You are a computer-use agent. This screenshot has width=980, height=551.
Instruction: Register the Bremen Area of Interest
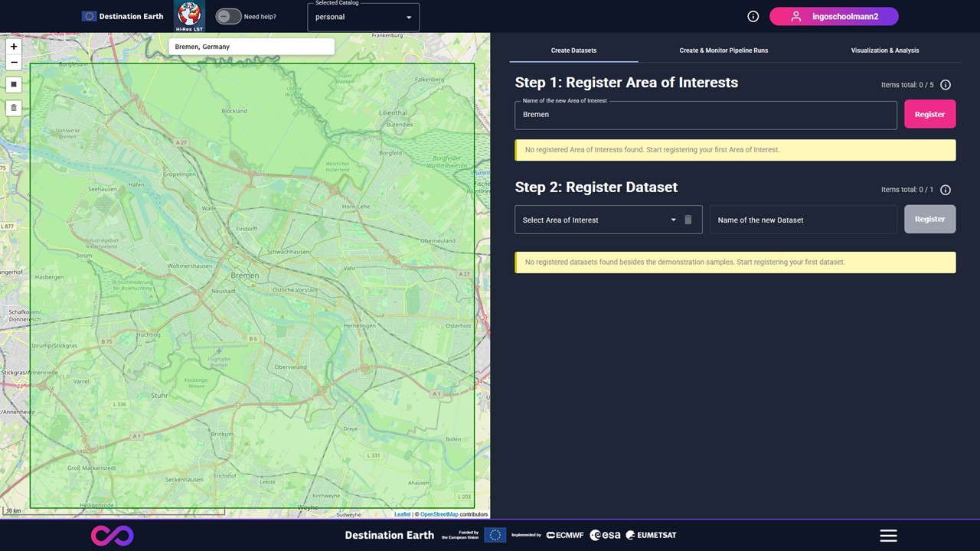coord(929,114)
